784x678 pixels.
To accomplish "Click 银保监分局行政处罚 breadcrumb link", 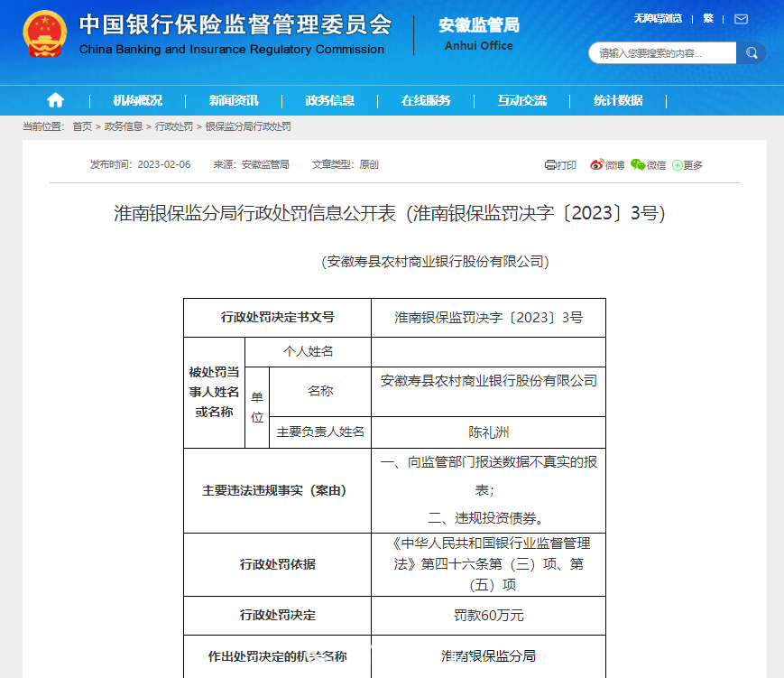I will pos(248,127).
